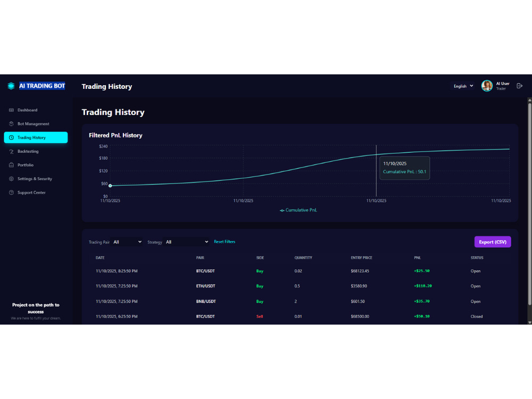Open the Portfolio page
The height and width of the screenshot is (399, 532).
point(36,165)
